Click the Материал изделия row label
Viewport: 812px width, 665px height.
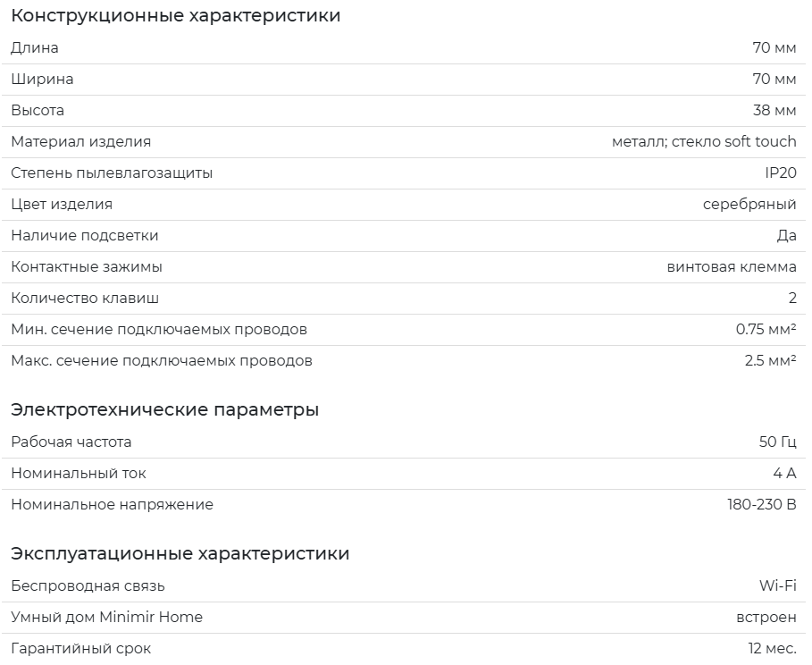tap(80, 141)
